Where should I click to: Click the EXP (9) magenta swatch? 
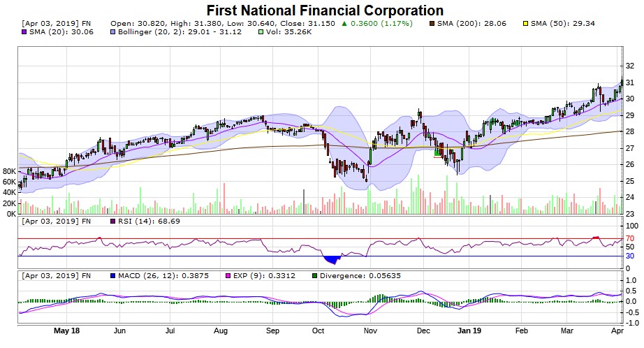coord(228,276)
